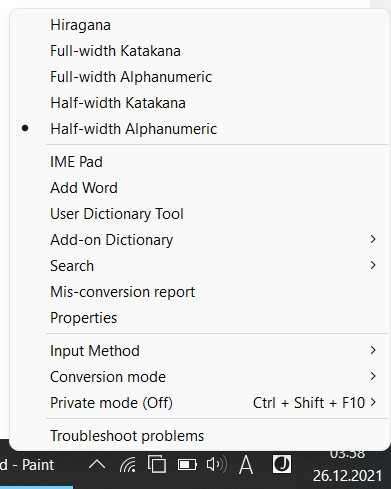This screenshot has width=391, height=489.
Task: Open the taskbar clock and date
Action: 347,467
